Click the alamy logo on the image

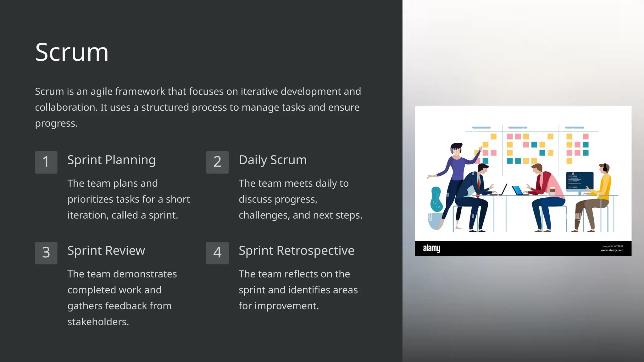[431, 249]
